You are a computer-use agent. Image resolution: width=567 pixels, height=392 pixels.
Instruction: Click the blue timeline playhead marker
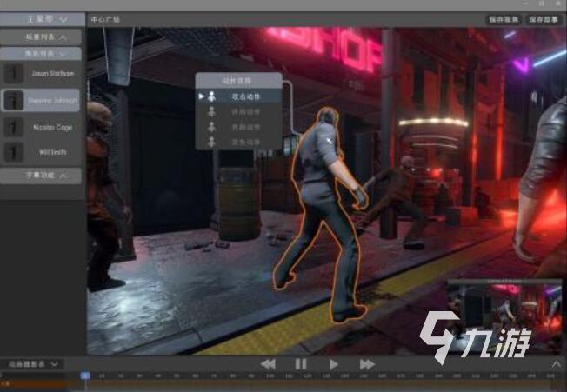point(84,375)
